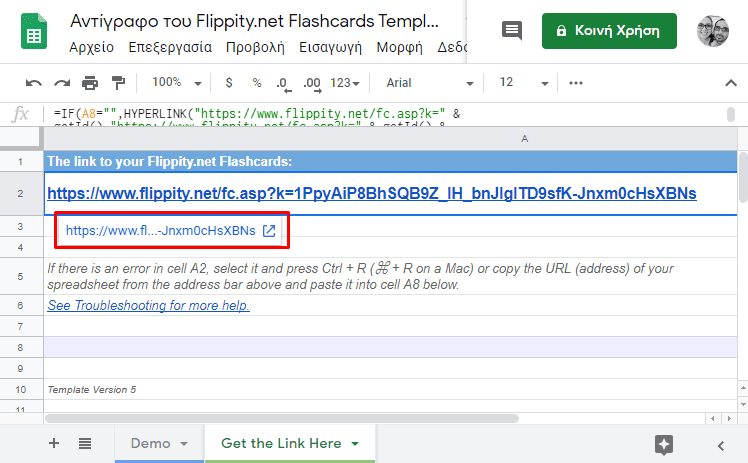The height and width of the screenshot is (463, 748).
Task: Open the comments history icon
Action: tap(512, 31)
